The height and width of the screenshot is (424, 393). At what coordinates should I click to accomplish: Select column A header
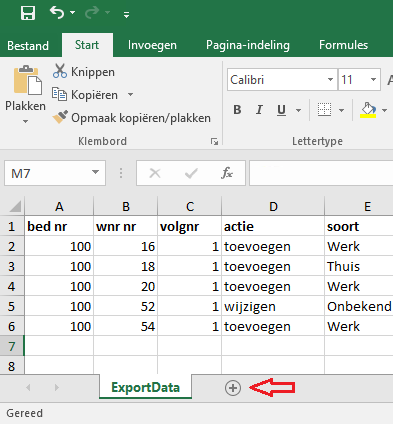(x=59, y=207)
